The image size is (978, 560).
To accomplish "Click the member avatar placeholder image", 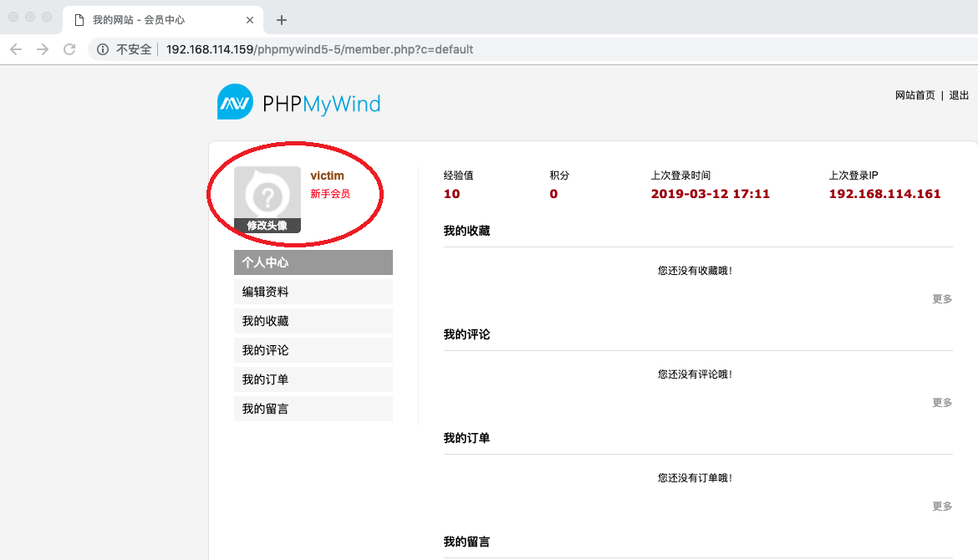I will (x=267, y=193).
